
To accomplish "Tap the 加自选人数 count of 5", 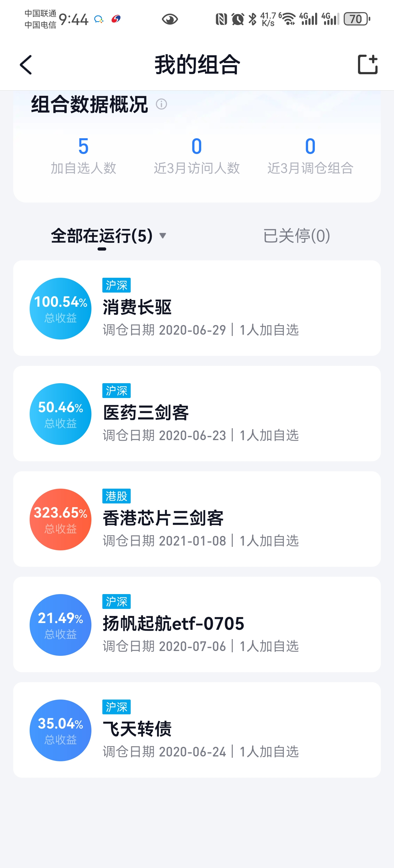I will coord(83,146).
